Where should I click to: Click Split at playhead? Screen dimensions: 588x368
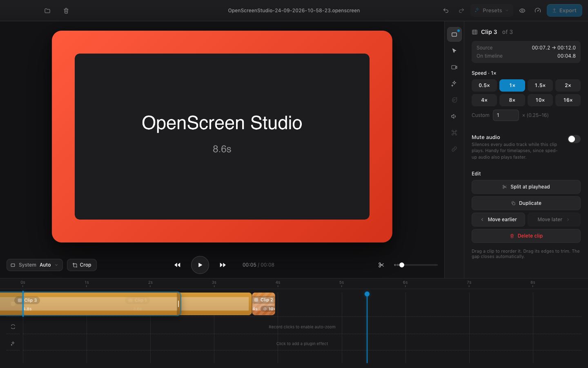pyautogui.click(x=526, y=187)
